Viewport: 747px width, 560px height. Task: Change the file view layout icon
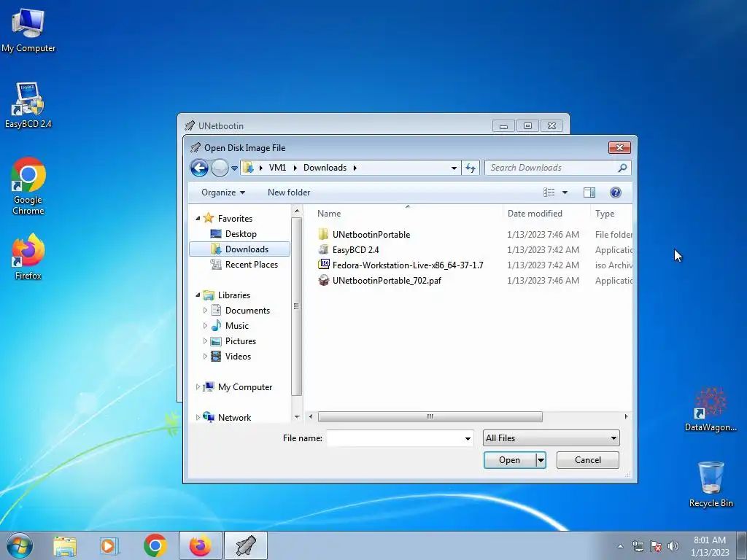click(549, 192)
